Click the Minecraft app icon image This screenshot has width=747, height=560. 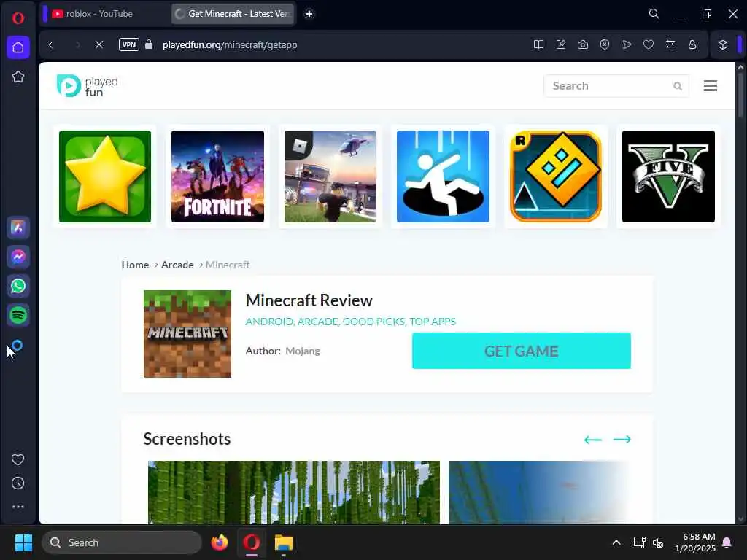187,334
